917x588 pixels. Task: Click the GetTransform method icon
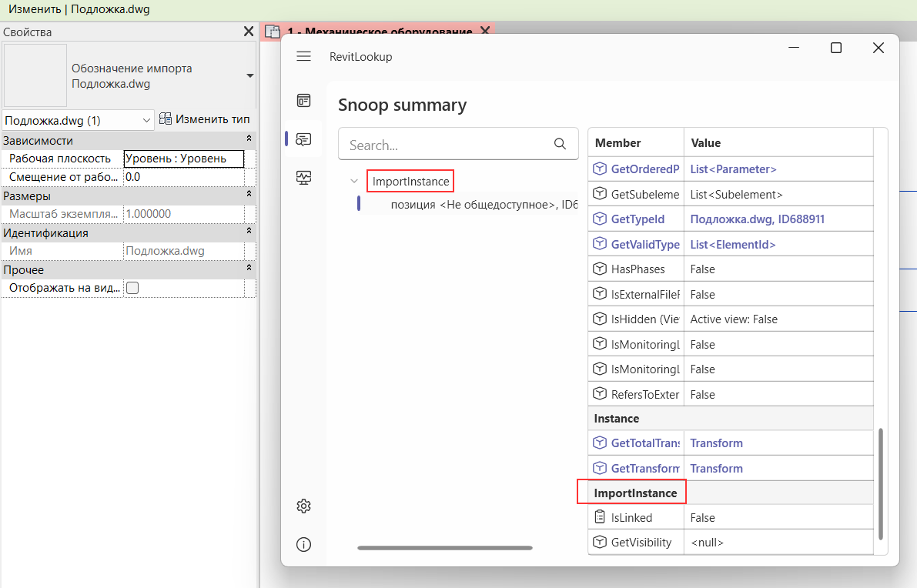[x=600, y=468]
